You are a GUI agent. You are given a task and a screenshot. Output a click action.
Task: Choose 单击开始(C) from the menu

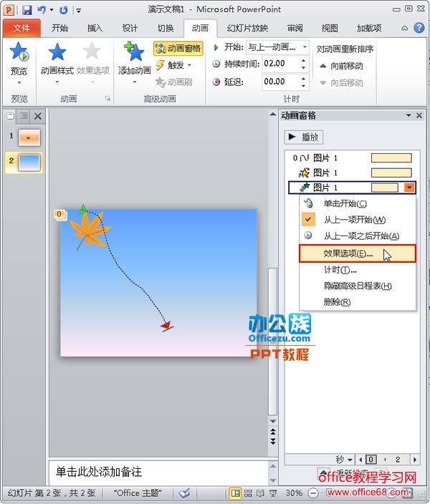(x=358, y=203)
